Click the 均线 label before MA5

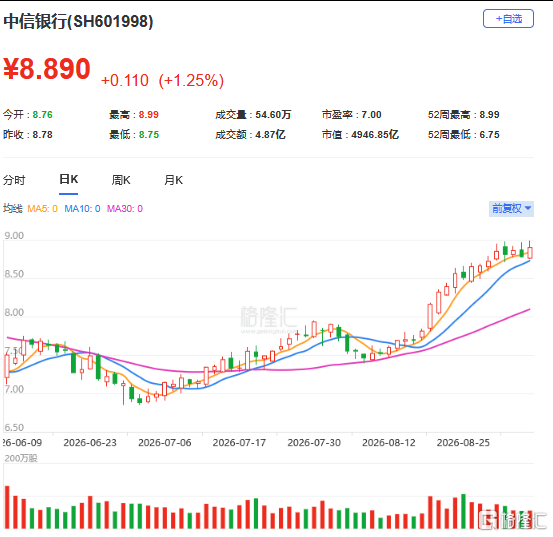click(x=13, y=209)
